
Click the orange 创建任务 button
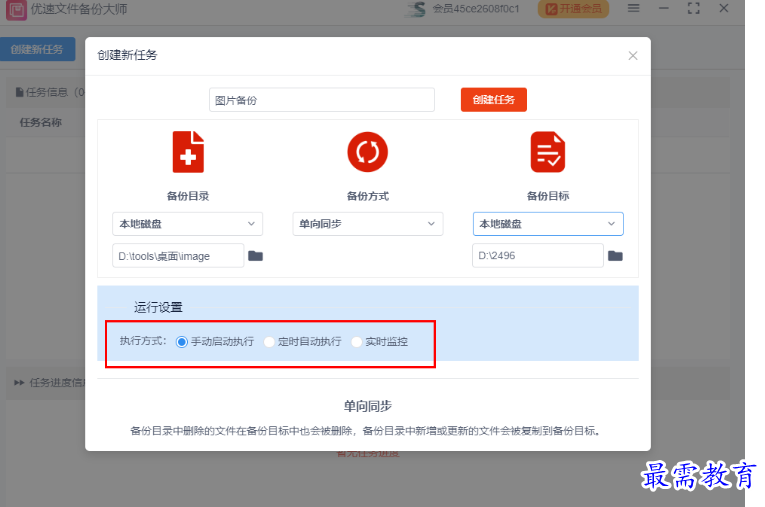pos(493,100)
